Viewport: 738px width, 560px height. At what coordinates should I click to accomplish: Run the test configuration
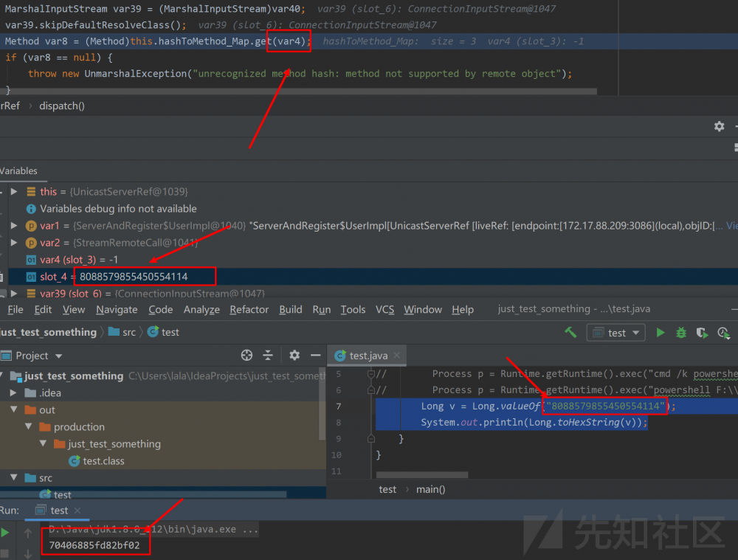[661, 333]
